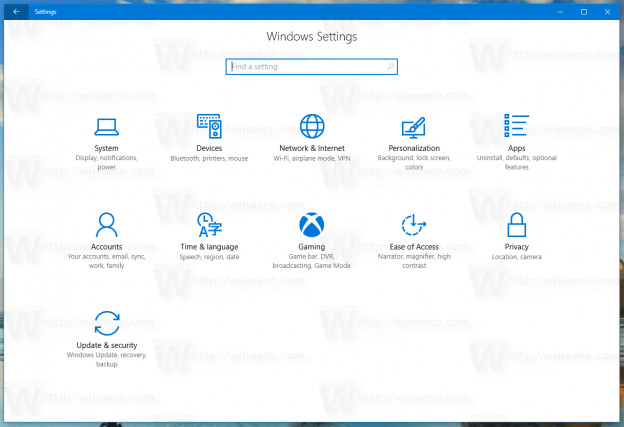Viewport: 624px width, 427px height.
Task: Close the Settings window
Action: click(x=607, y=12)
